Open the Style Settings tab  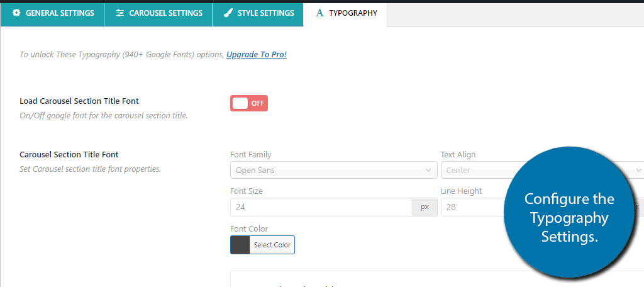(258, 13)
